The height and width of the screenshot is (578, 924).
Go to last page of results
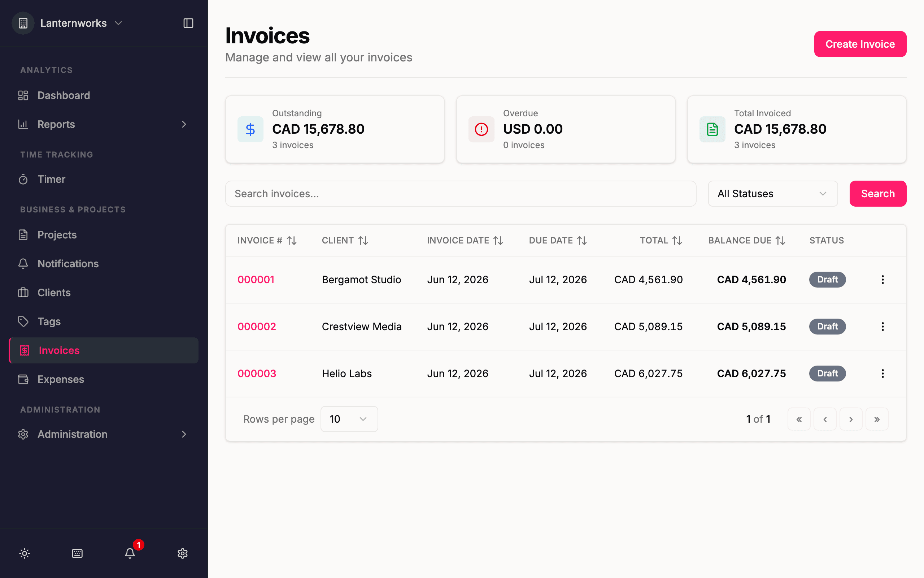point(877,419)
